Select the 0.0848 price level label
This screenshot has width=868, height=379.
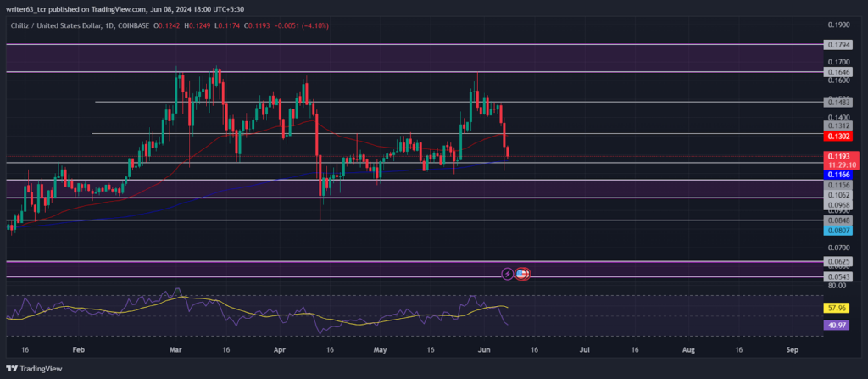pos(837,220)
